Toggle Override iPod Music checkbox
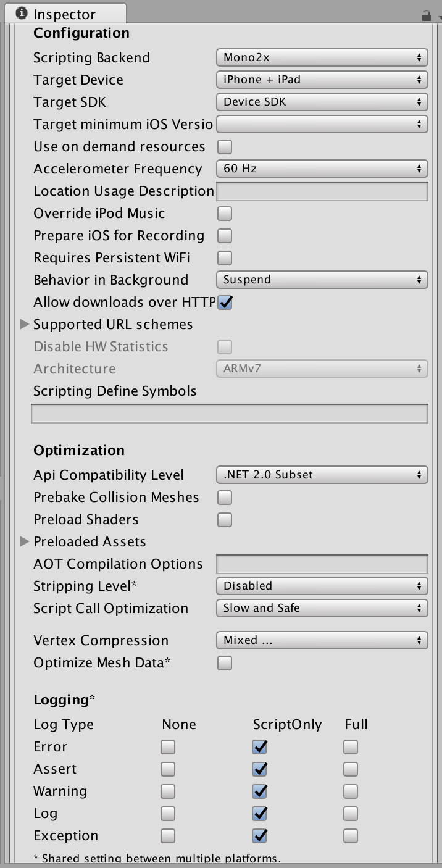The image size is (442, 868). (225, 214)
